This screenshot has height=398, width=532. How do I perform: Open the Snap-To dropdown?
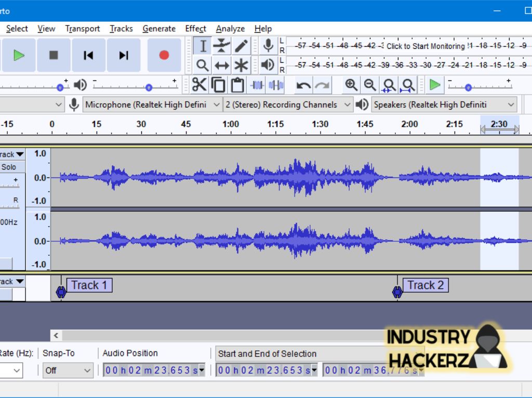pyautogui.click(x=68, y=370)
